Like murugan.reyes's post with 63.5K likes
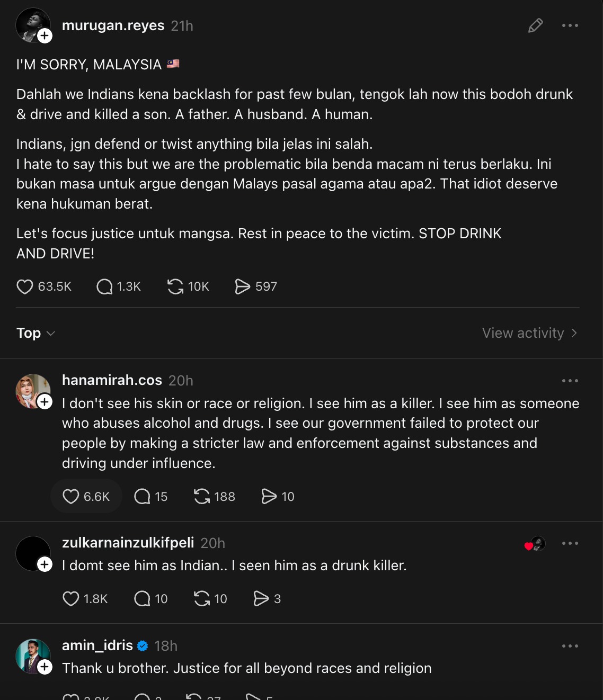Viewport: 603px width, 700px height. [x=25, y=286]
